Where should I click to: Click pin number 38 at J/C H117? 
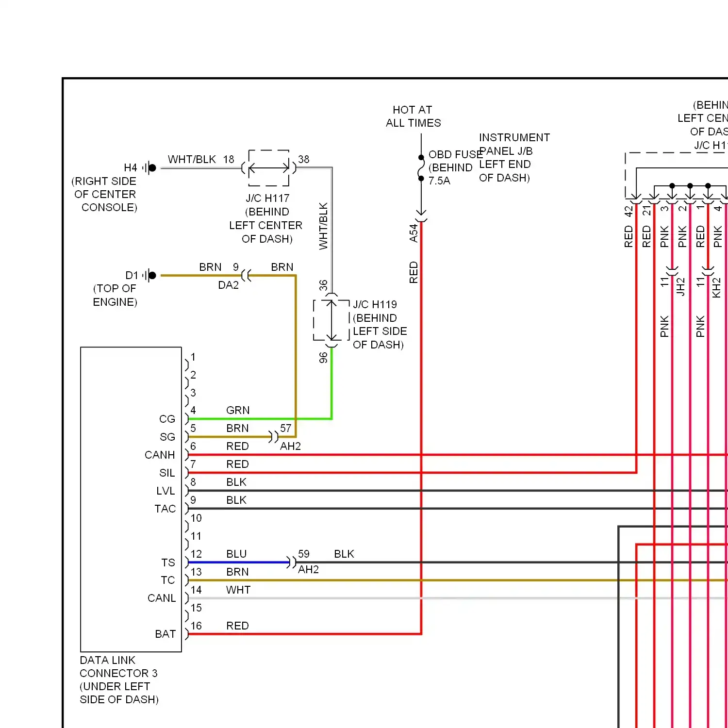pyautogui.click(x=304, y=159)
